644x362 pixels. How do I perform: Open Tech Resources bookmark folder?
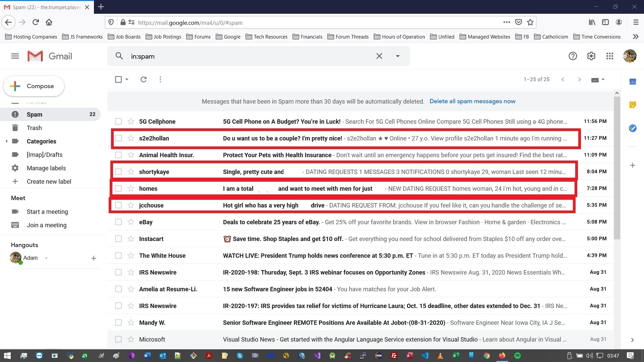(266, 37)
